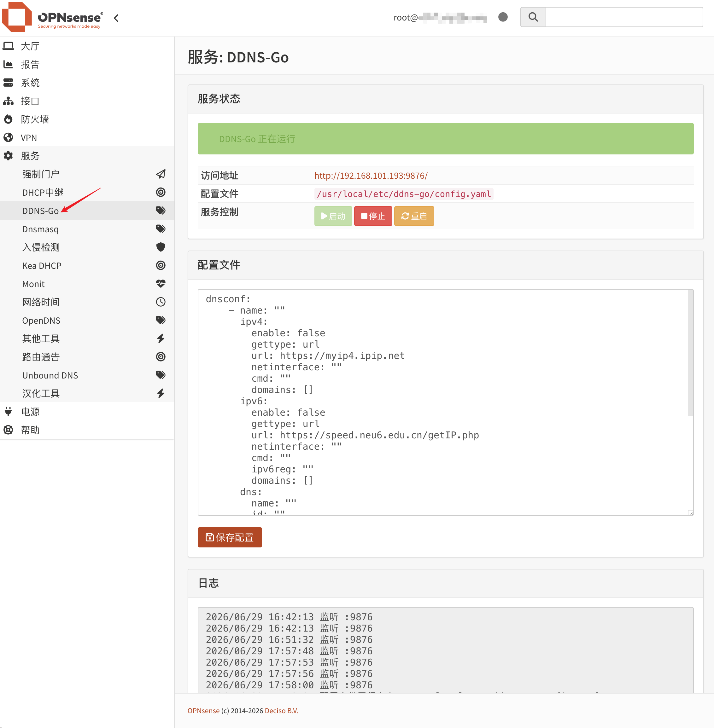Click the config editor vertical scrollbar

point(691,353)
